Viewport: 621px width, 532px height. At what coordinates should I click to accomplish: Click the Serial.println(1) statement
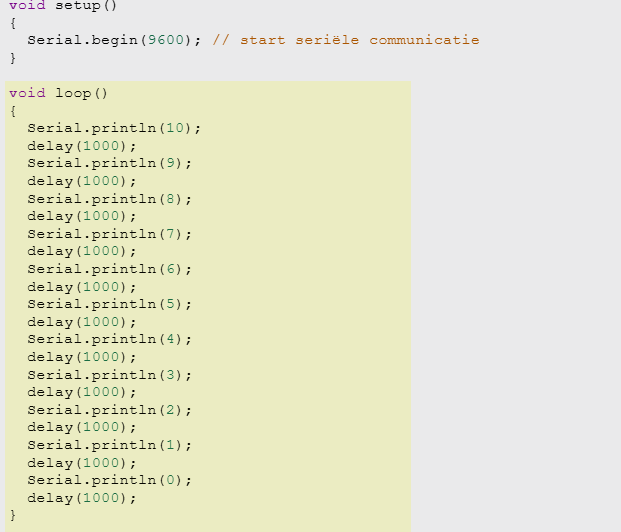tap(109, 445)
